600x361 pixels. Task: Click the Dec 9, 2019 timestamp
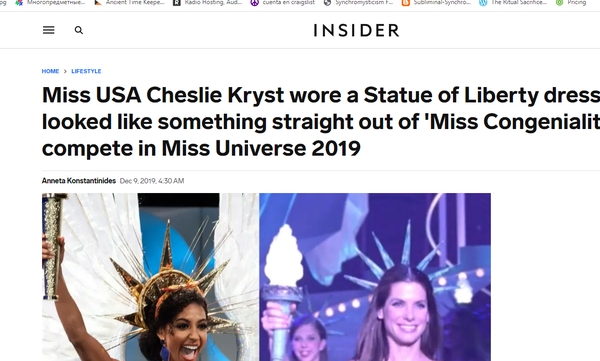pos(152,181)
